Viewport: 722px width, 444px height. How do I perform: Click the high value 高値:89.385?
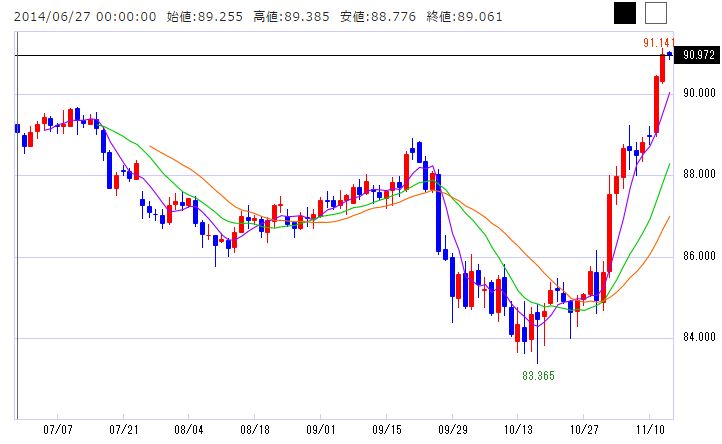click(291, 17)
